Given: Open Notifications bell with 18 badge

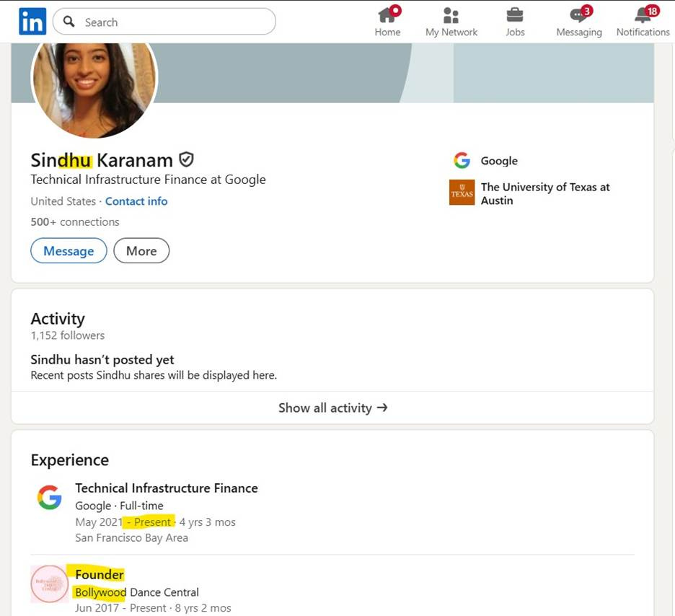Looking at the screenshot, I should (643, 22).
